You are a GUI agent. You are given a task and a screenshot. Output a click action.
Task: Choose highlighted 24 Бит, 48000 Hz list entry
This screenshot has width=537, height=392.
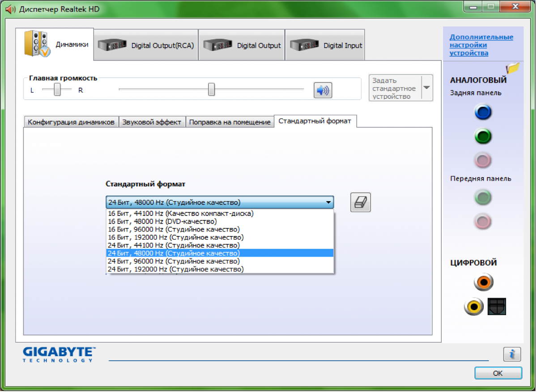coord(220,253)
